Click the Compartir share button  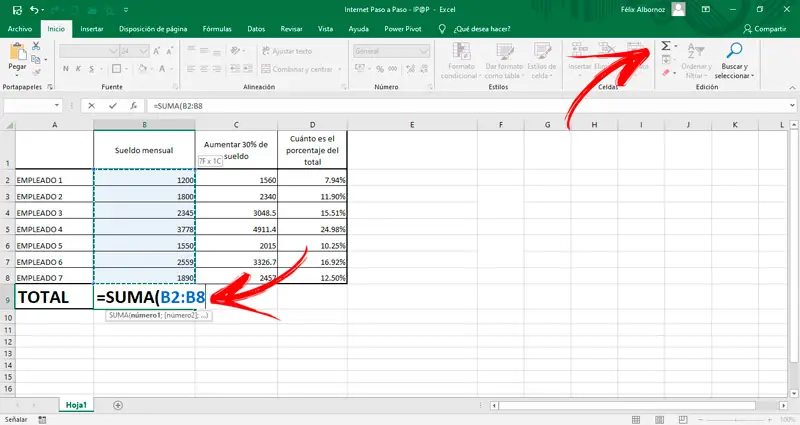tap(765, 29)
